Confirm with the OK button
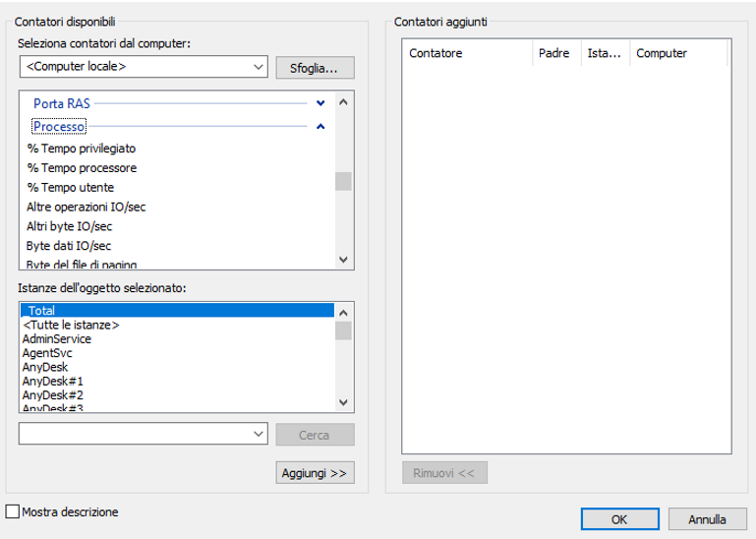The width and height of the screenshot is (756, 539). (619, 518)
